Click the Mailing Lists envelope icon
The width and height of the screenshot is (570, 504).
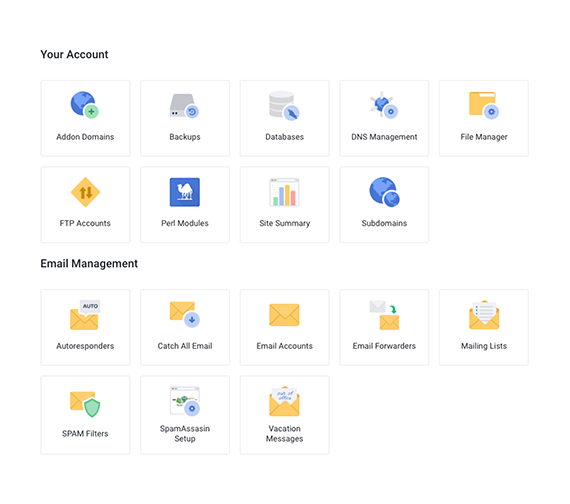pyautogui.click(x=484, y=315)
